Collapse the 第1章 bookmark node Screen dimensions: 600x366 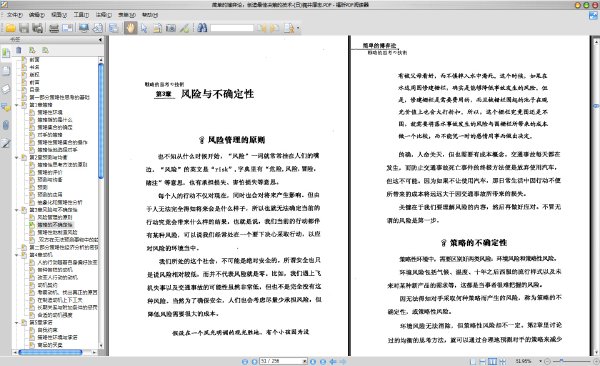(16, 105)
